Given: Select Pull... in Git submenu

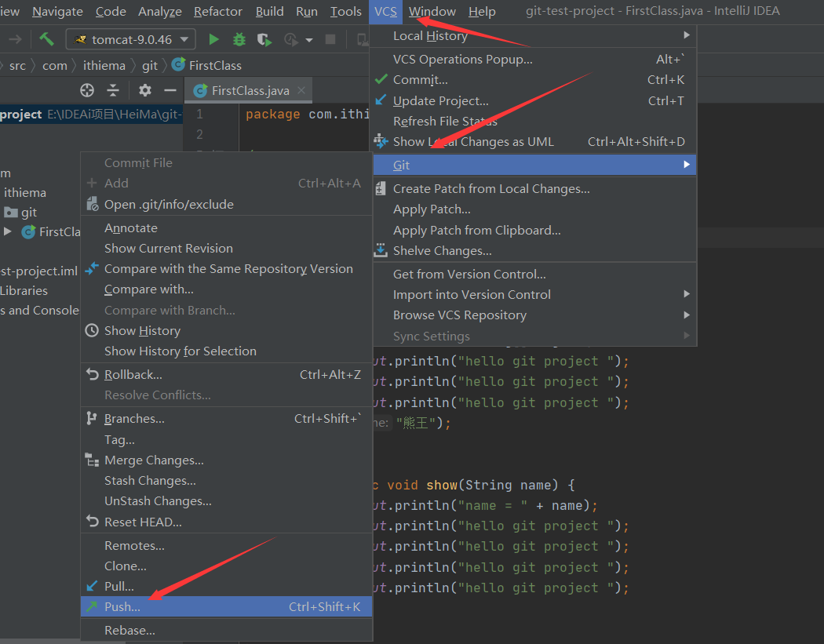Looking at the screenshot, I should pyautogui.click(x=227, y=586).
